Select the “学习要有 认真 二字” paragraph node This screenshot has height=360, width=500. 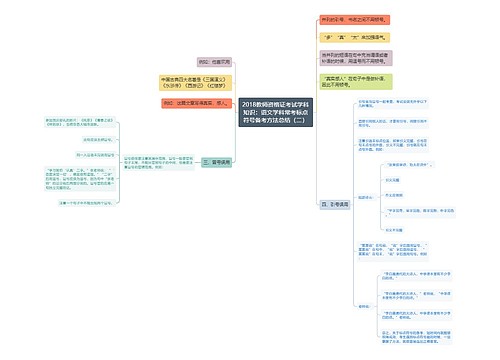80,179
